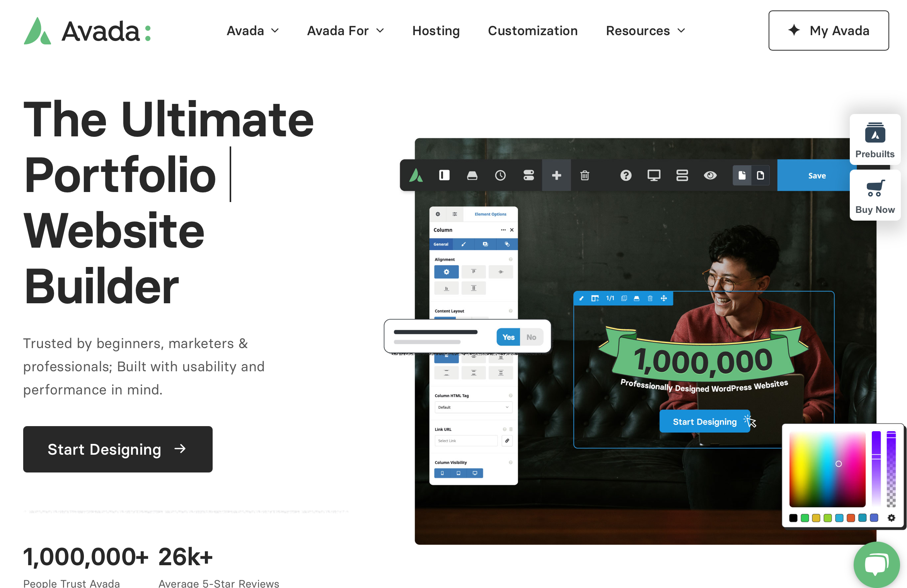Click the My Avada button
Screen dimensions: 907x588
[x=829, y=31]
